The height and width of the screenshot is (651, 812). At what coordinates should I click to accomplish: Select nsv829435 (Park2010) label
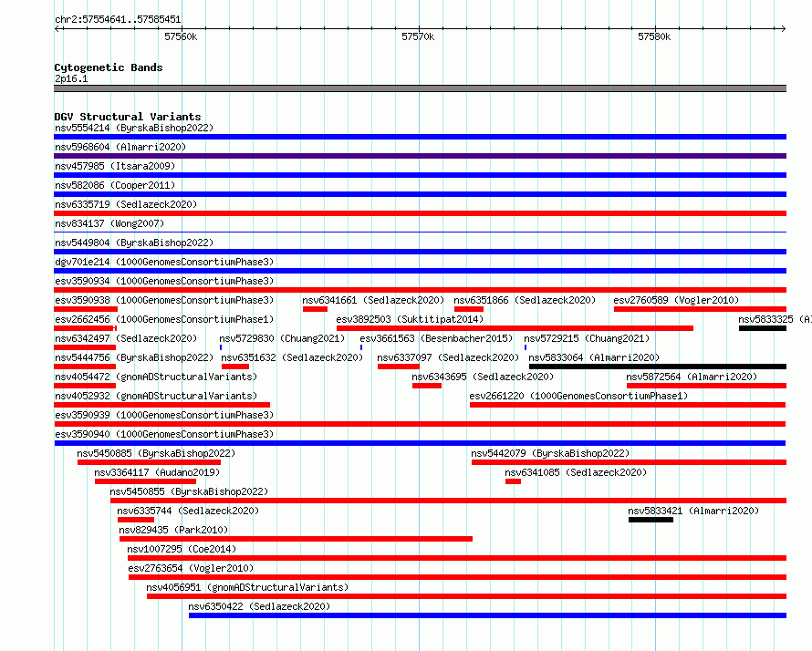point(173,530)
